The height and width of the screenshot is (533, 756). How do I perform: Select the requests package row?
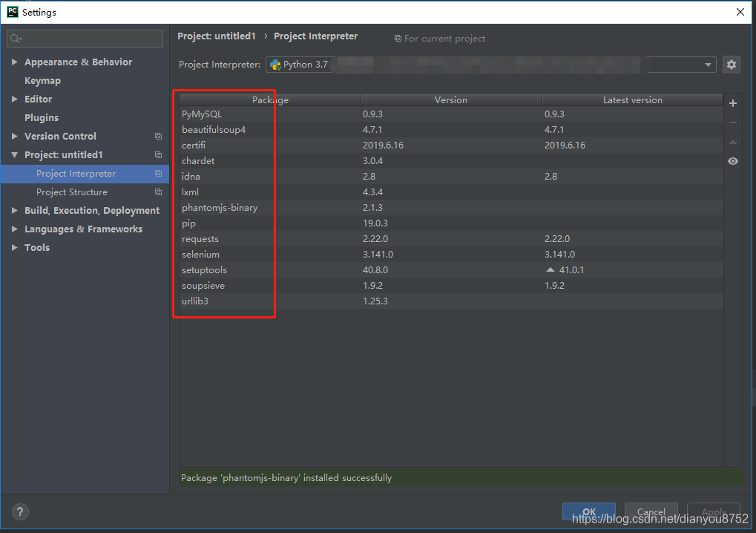point(451,239)
